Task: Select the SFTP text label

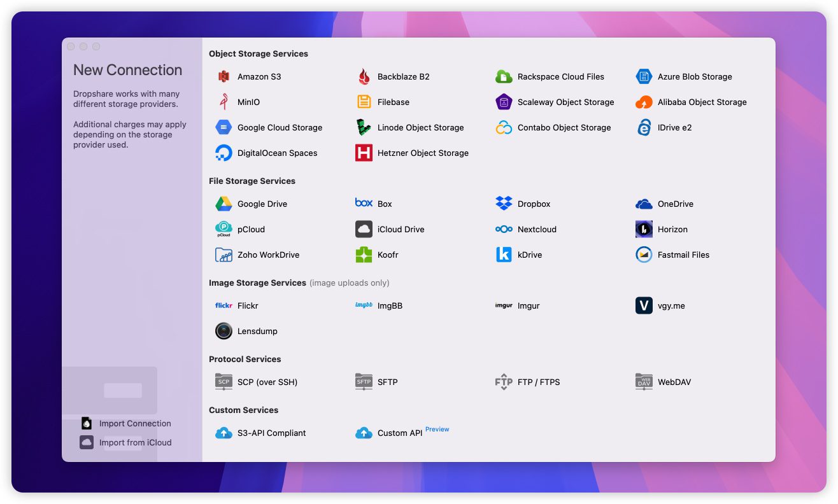Action: [x=388, y=382]
